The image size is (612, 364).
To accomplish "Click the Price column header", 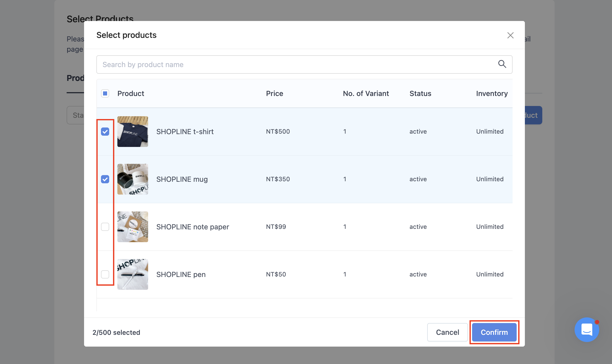I will tap(274, 93).
